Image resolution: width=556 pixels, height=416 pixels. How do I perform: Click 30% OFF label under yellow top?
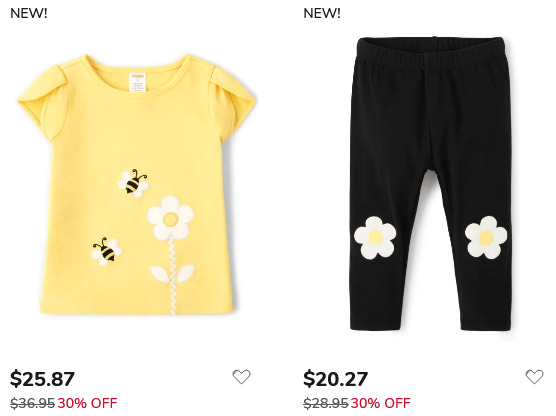point(87,403)
